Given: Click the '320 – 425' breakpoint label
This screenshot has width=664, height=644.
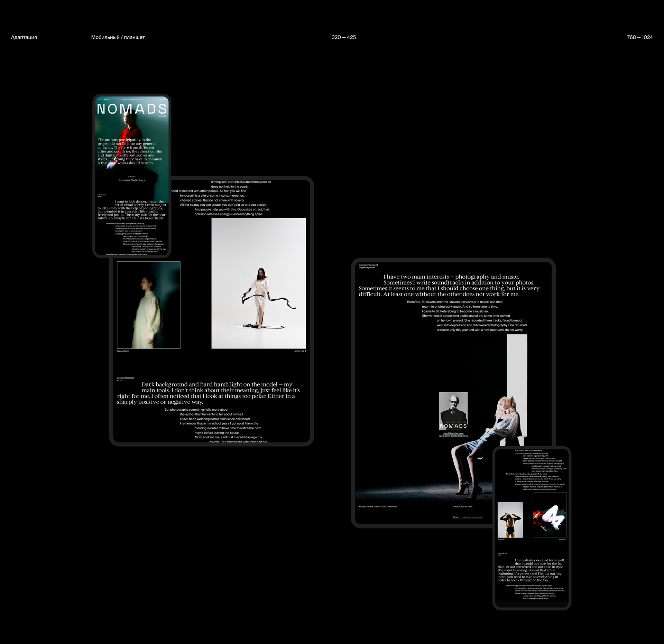Looking at the screenshot, I should [344, 37].
